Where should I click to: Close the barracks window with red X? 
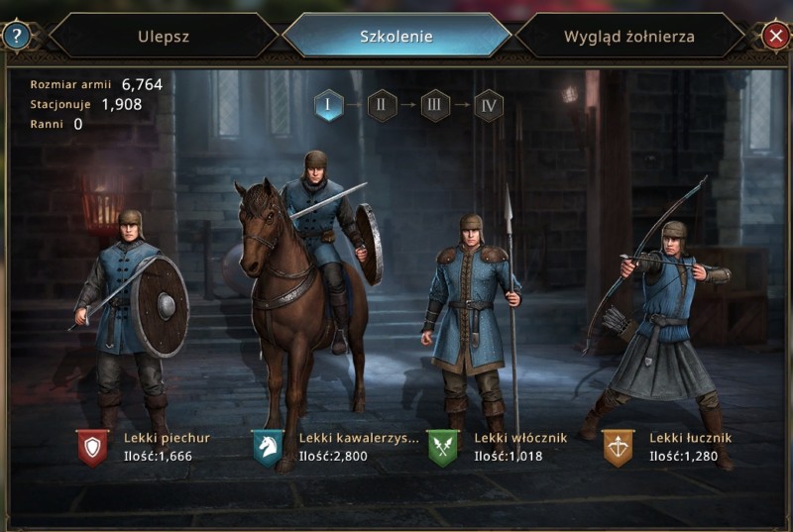coord(776,36)
